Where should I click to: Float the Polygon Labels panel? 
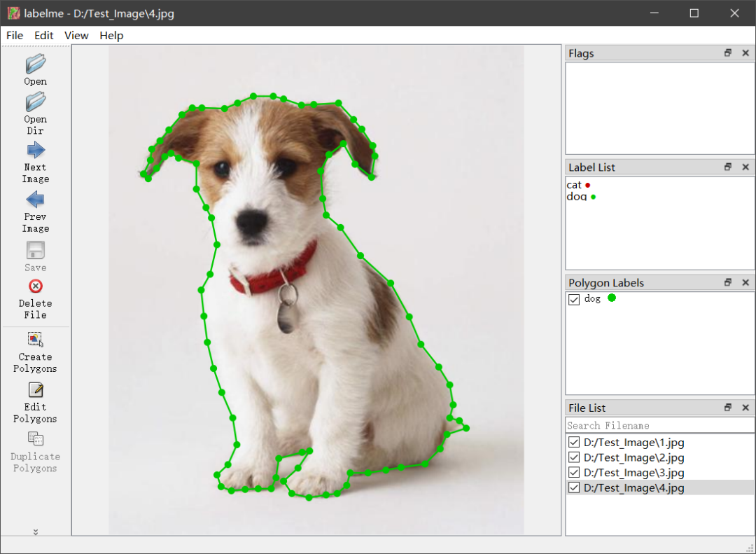click(x=728, y=282)
